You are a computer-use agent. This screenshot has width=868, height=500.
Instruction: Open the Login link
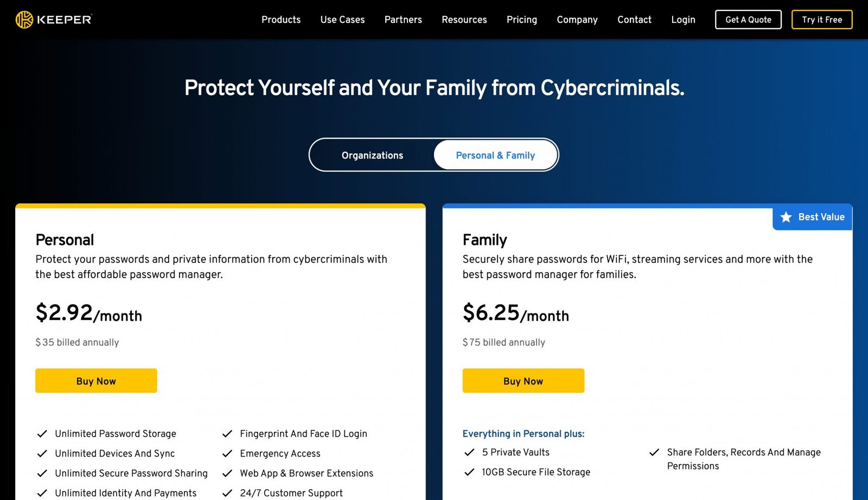coord(683,20)
